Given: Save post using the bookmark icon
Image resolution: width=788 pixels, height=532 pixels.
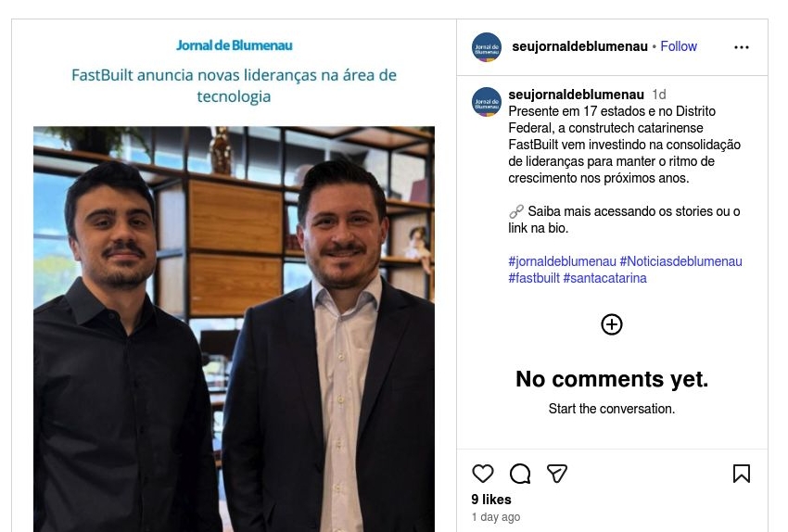Looking at the screenshot, I should (x=742, y=474).
